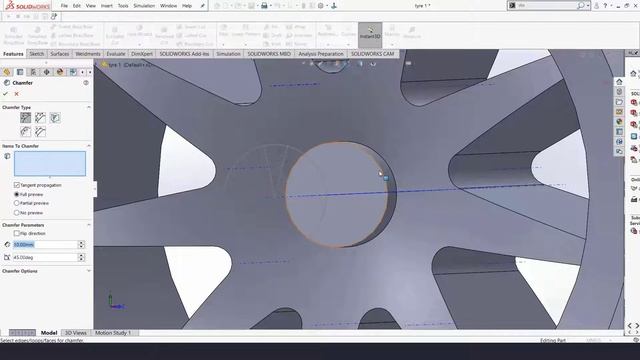640x360 pixels.
Task: Switch to the Surfaces tab
Action: [x=60, y=54]
